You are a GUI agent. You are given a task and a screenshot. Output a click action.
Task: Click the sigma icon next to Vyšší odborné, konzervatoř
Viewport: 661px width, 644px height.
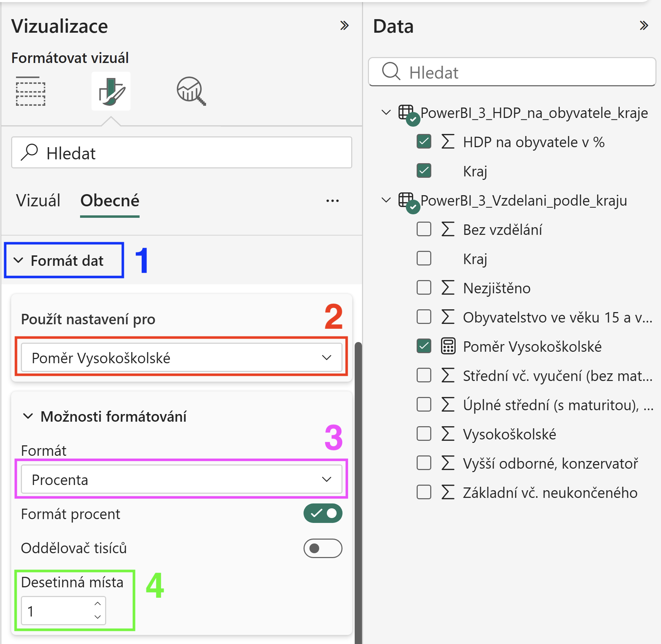click(448, 463)
